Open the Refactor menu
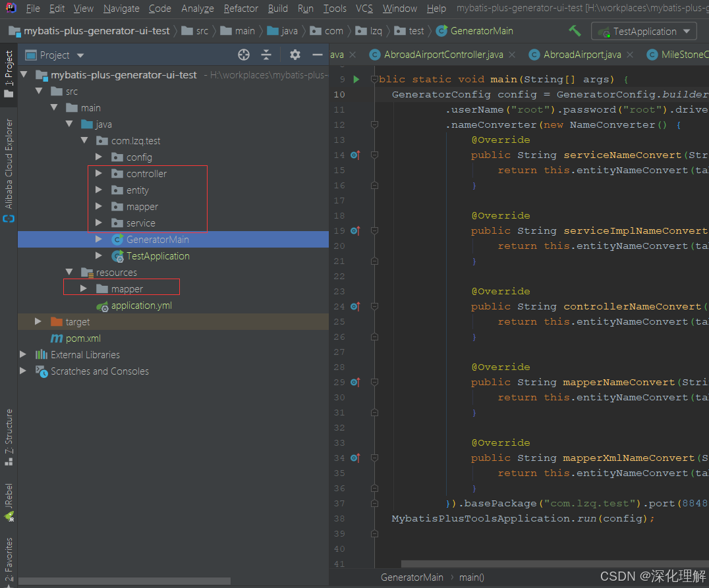Viewport: 709px width, 588px height. tap(241, 9)
